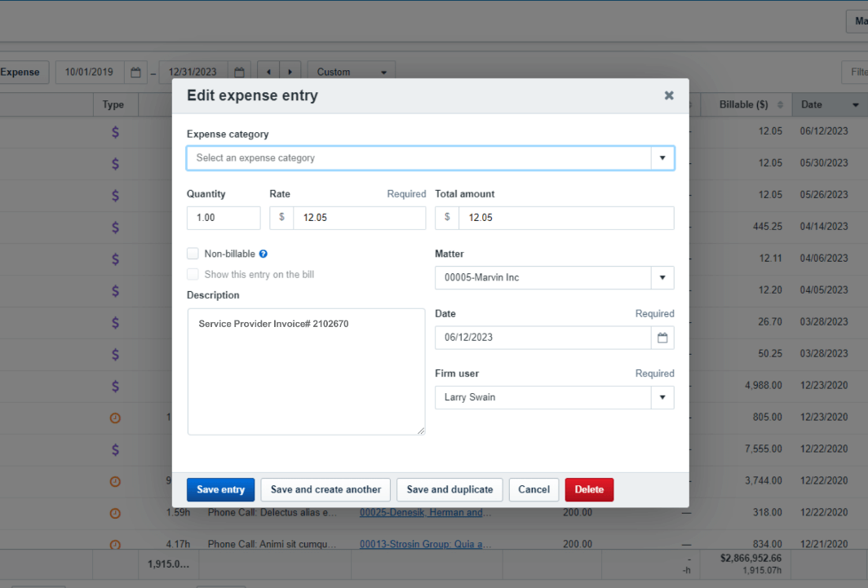Screen dimensions: 868x588
Task: Click Save entry
Action: click(220, 489)
